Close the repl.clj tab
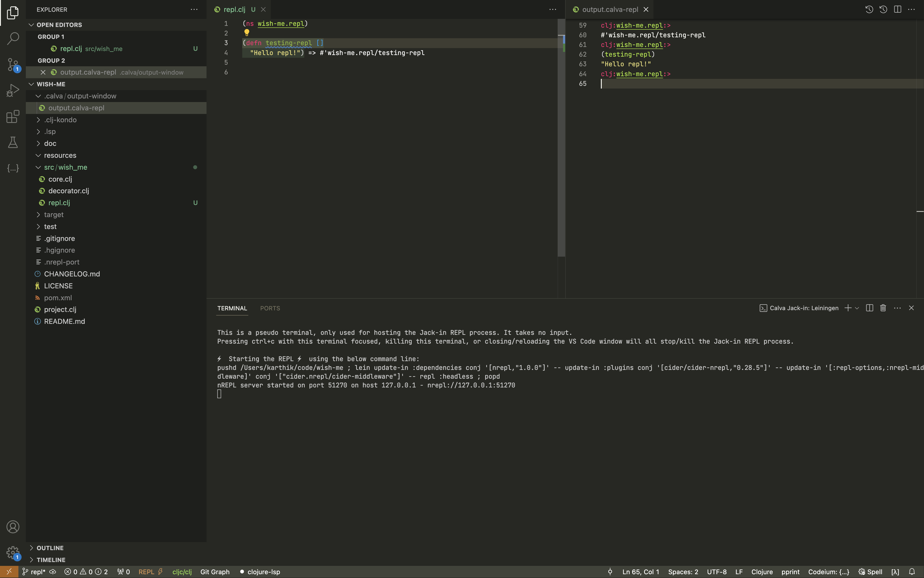924x578 pixels. pyautogui.click(x=263, y=10)
